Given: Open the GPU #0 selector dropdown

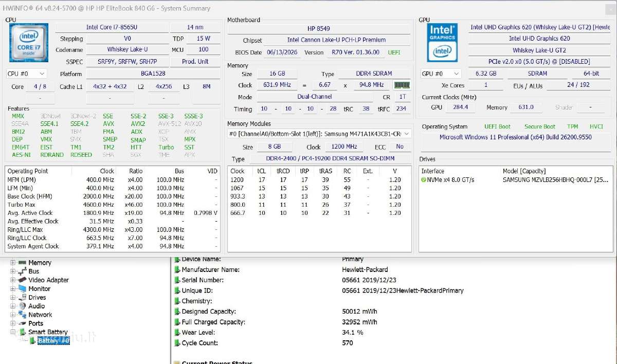Looking at the screenshot, I should [x=441, y=74].
